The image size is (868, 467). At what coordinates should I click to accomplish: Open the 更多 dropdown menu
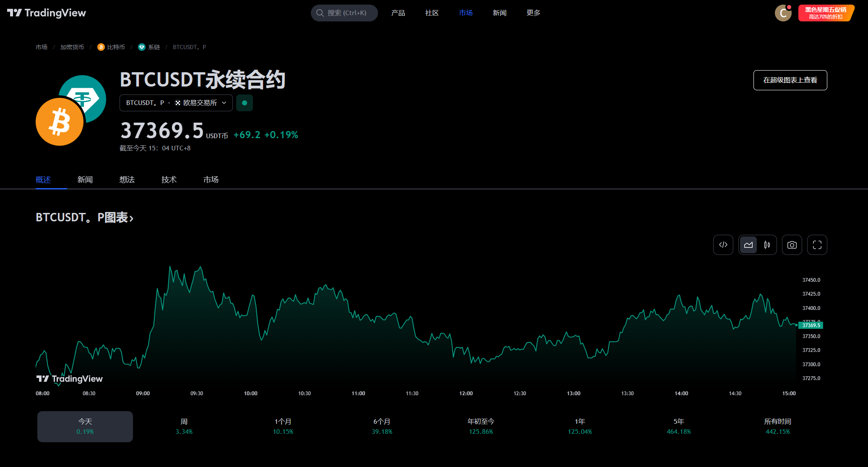(532, 13)
